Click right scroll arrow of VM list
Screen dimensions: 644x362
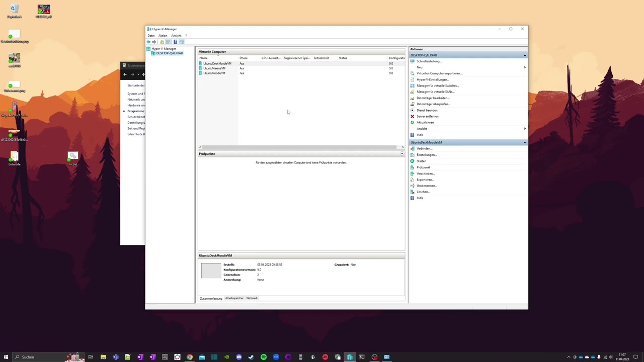(x=403, y=147)
